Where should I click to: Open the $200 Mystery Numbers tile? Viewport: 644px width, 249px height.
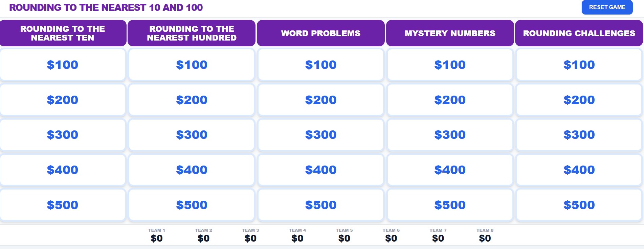[450, 100]
